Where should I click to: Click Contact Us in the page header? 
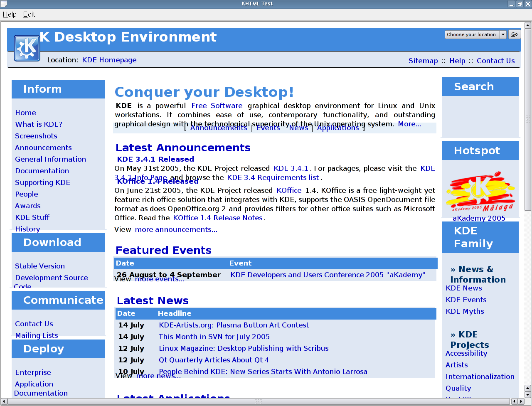click(495, 61)
